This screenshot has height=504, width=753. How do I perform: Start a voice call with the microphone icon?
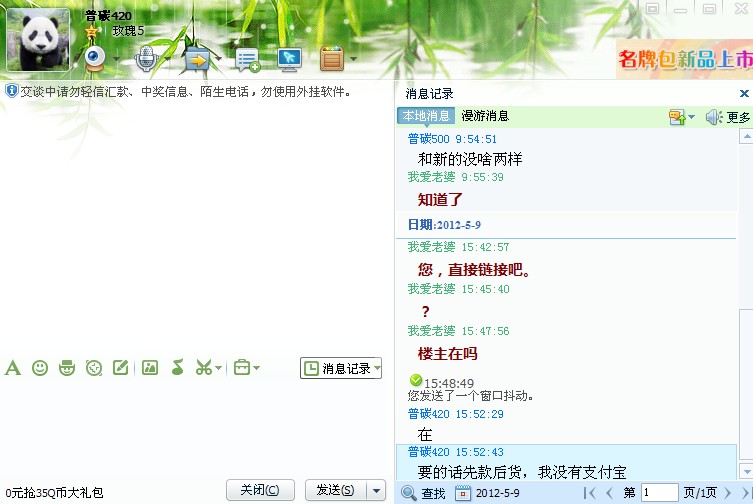(x=146, y=59)
